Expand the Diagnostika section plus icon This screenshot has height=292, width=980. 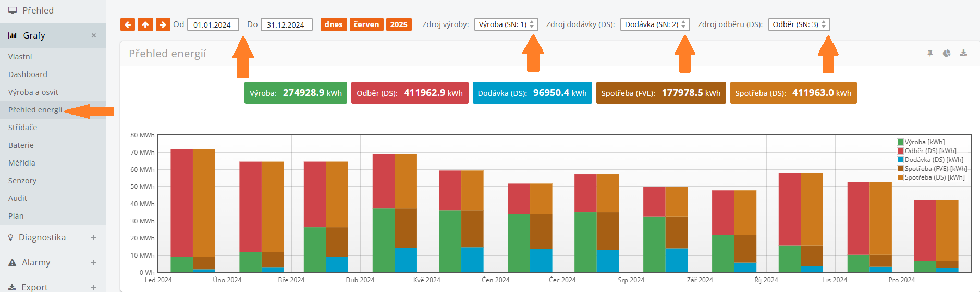(94, 237)
